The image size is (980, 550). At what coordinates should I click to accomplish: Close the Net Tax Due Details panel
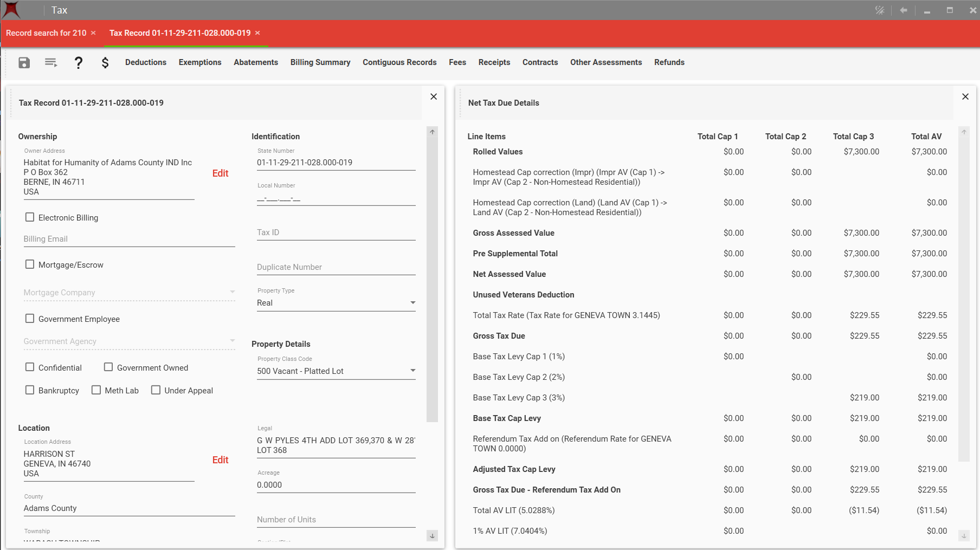click(x=965, y=97)
